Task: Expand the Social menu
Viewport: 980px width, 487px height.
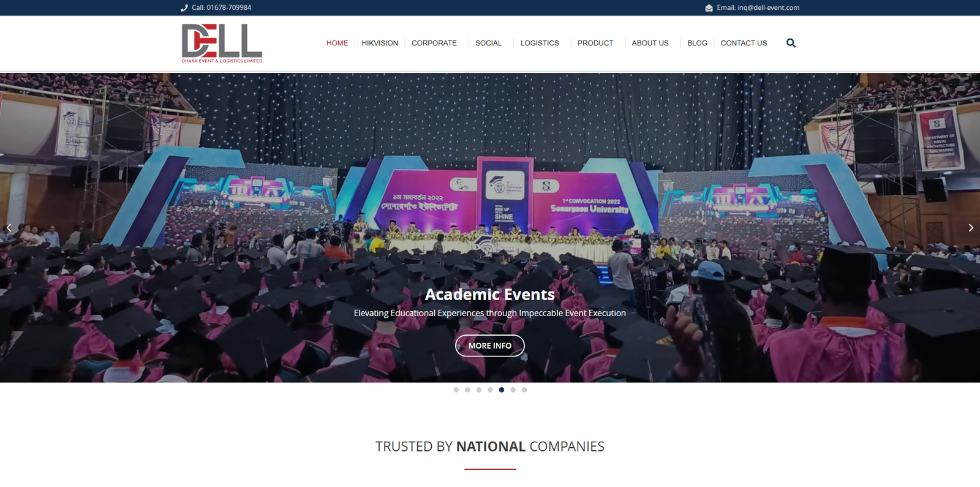Action: pyautogui.click(x=488, y=43)
